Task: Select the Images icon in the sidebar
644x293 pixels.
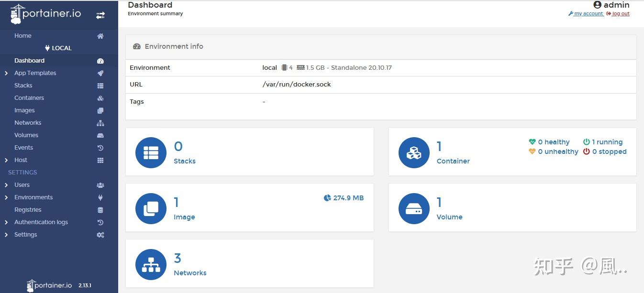Action: [x=100, y=110]
